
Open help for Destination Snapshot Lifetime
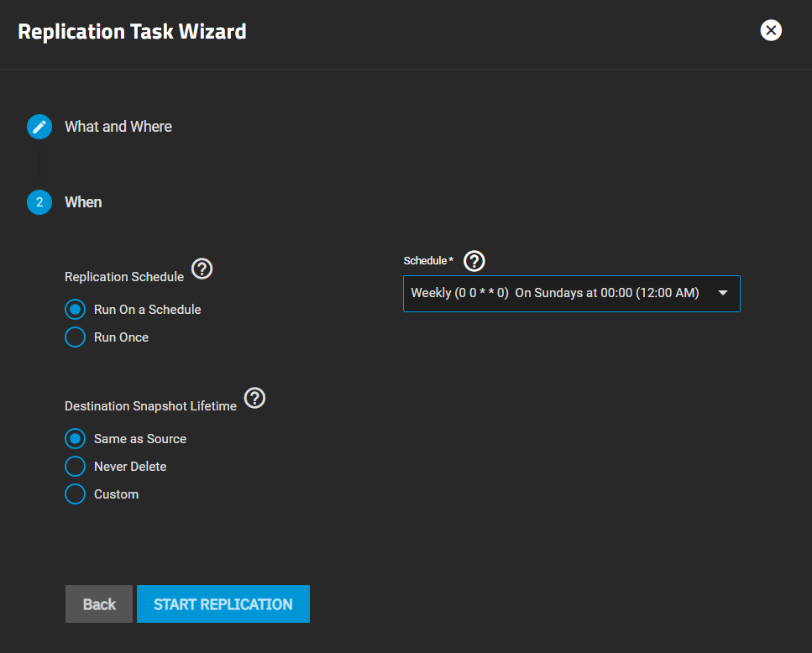(x=254, y=398)
